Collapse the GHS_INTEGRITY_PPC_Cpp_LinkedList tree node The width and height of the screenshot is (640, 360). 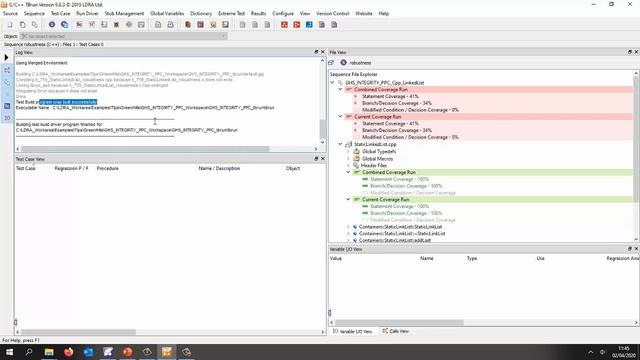coord(332,82)
